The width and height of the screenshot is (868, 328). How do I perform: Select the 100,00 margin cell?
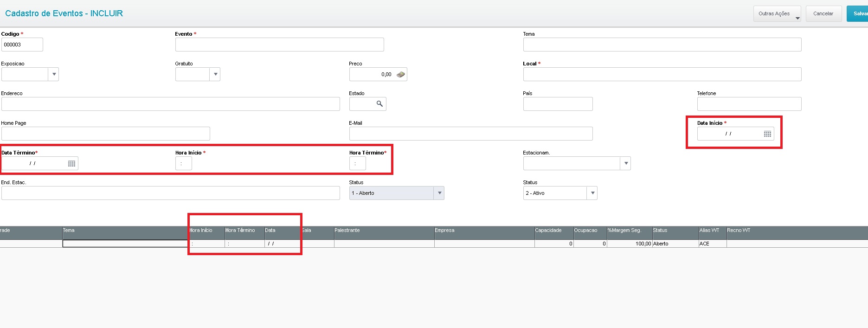click(630, 244)
